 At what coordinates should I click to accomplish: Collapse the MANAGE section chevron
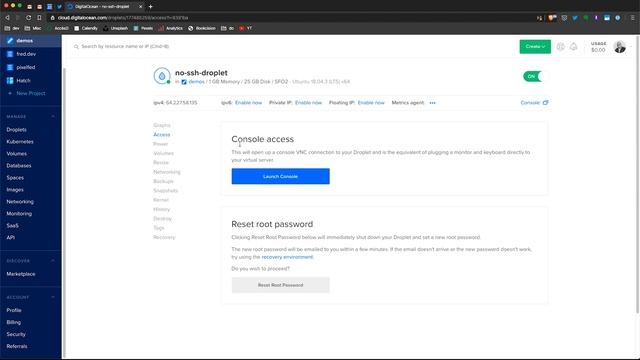(53, 116)
